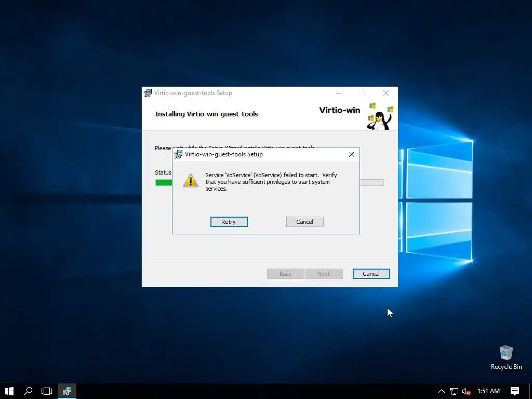Open the Action Center notifications icon
The width and height of the screenshot is (532, 399).
[515, 391]
